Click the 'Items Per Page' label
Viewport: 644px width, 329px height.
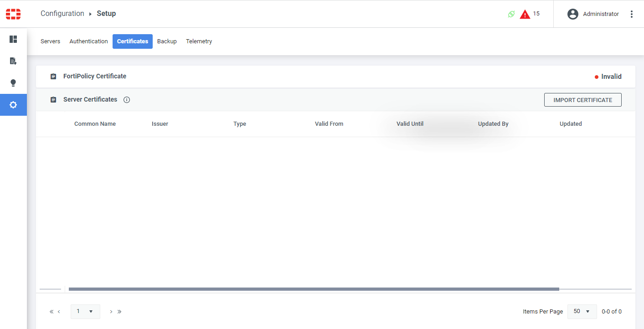(543, 312)
